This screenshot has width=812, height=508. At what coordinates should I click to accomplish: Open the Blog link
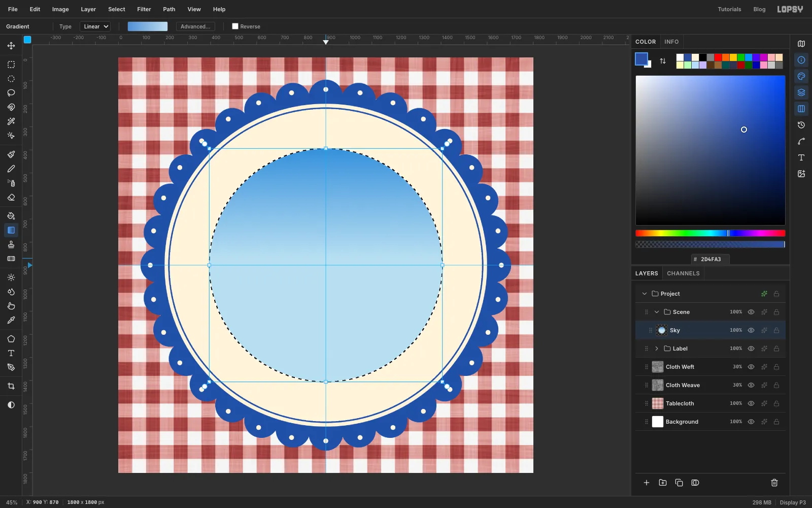(x=759, y=9)
